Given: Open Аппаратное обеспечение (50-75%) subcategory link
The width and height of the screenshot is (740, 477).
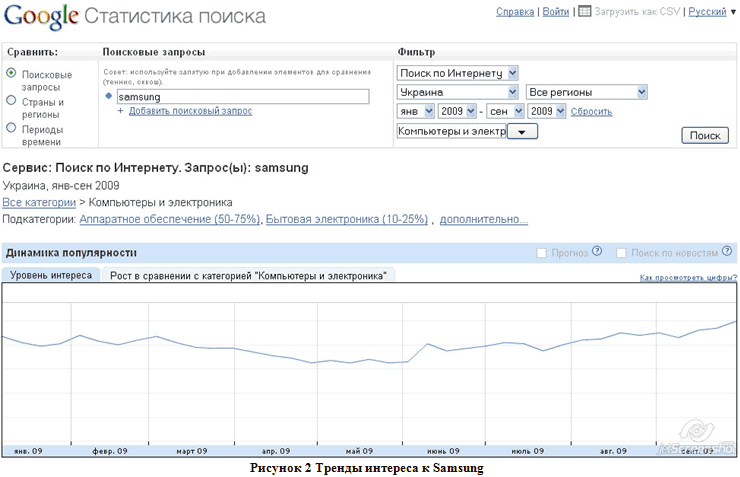Looking at the screenshot, I should tap(169, 219).
